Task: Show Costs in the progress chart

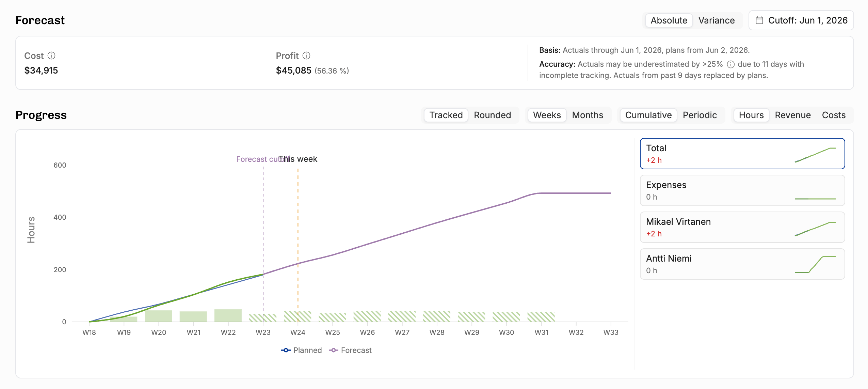Action: click(834, 115)
